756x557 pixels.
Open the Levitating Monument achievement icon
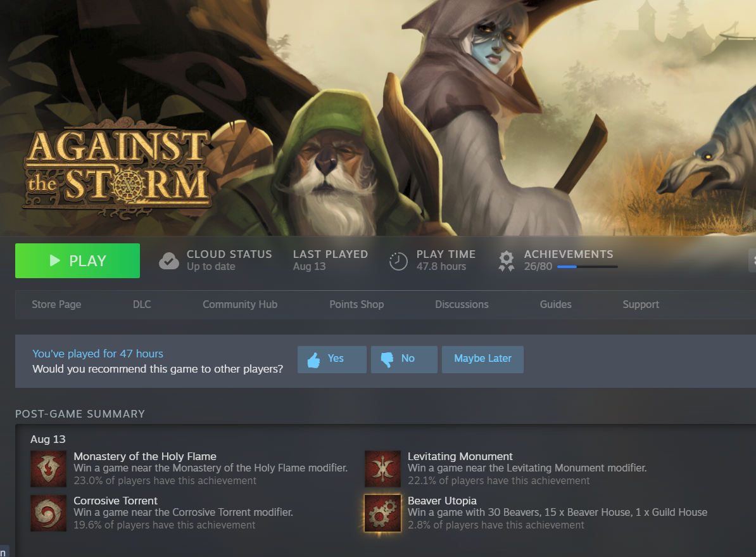pyautogui.click(x=382, y=469)
